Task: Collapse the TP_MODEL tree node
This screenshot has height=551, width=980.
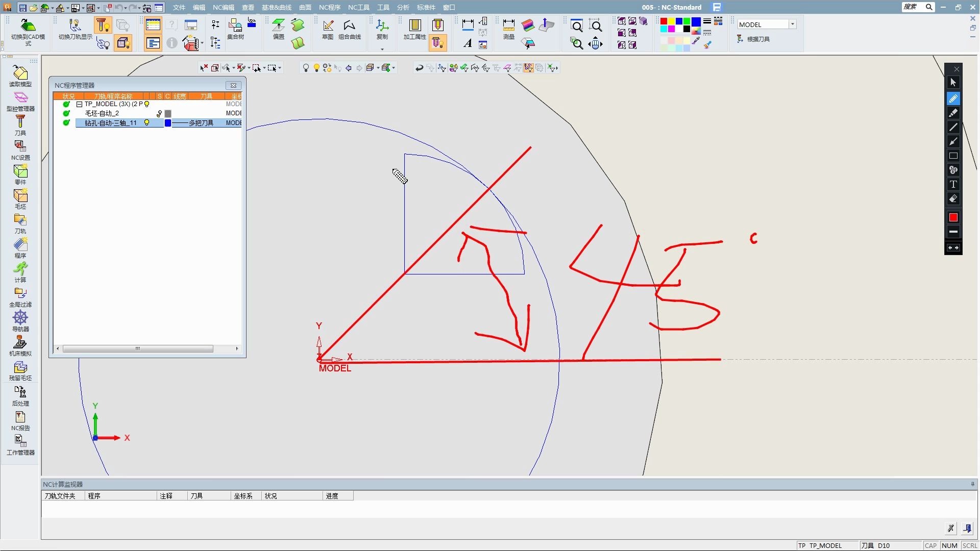Action: [x=79, y=104]
